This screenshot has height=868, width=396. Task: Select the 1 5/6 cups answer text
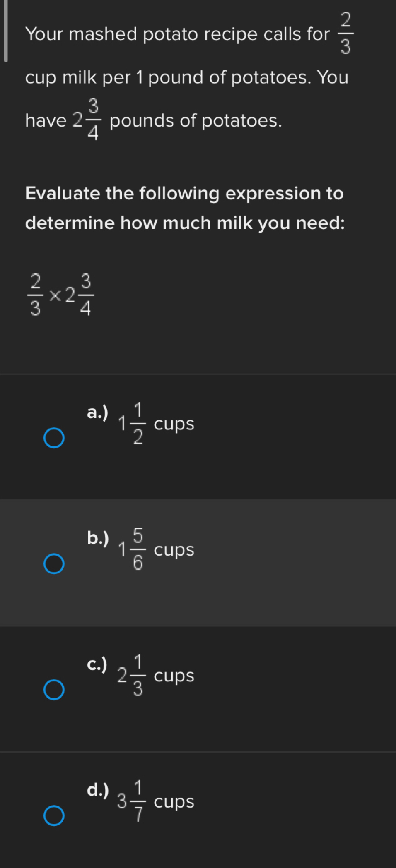156,549
